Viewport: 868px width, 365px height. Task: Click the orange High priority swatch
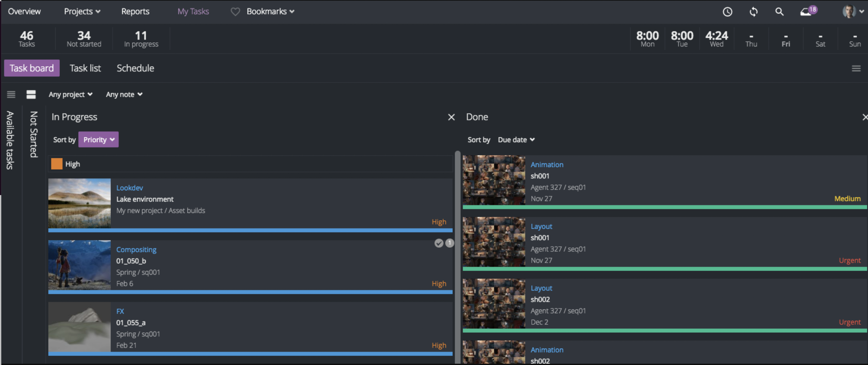pos(57,164)
